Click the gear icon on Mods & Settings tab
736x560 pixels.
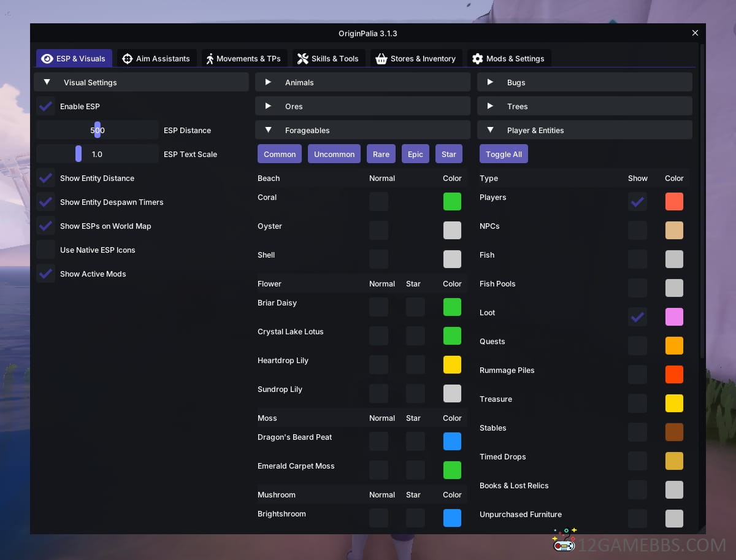[x=478, y=59]
